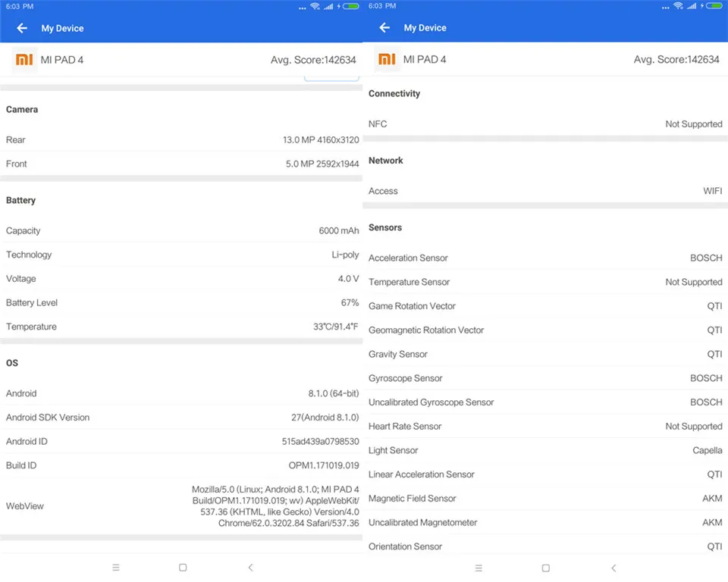Tap the Orientation Sensor row

(545, 546)
